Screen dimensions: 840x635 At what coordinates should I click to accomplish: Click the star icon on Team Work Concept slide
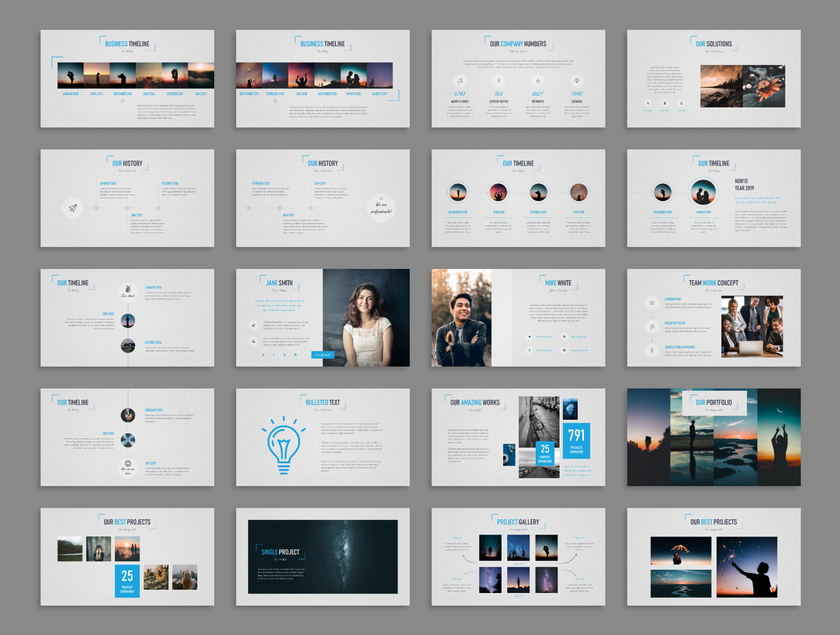click(652, 303)
